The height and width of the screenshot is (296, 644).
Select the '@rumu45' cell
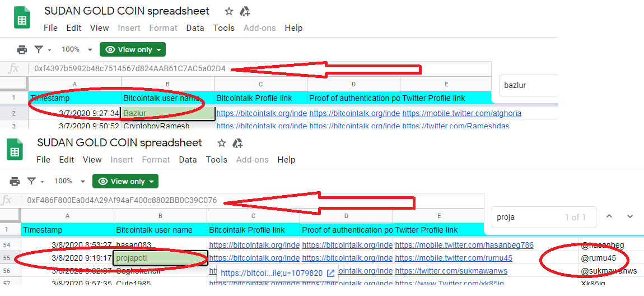pyautogui.click(x=611, y=258)
